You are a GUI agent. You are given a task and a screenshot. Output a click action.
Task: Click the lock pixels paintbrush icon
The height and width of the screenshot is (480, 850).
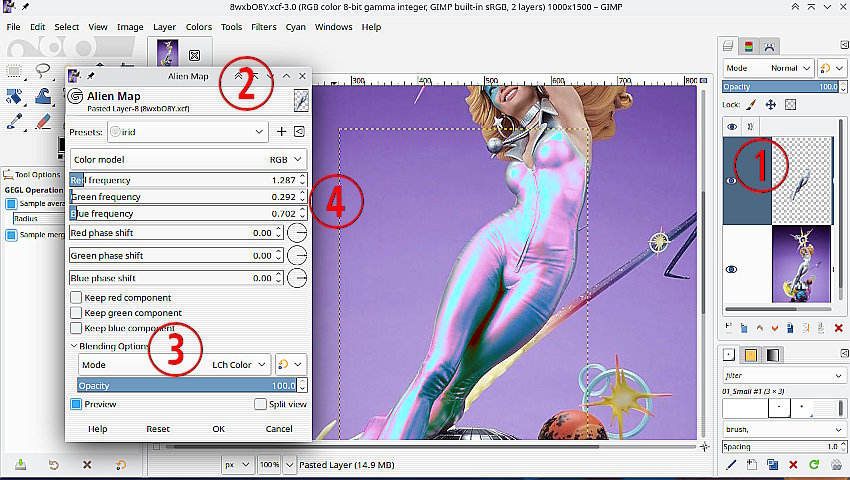(751, 105)
